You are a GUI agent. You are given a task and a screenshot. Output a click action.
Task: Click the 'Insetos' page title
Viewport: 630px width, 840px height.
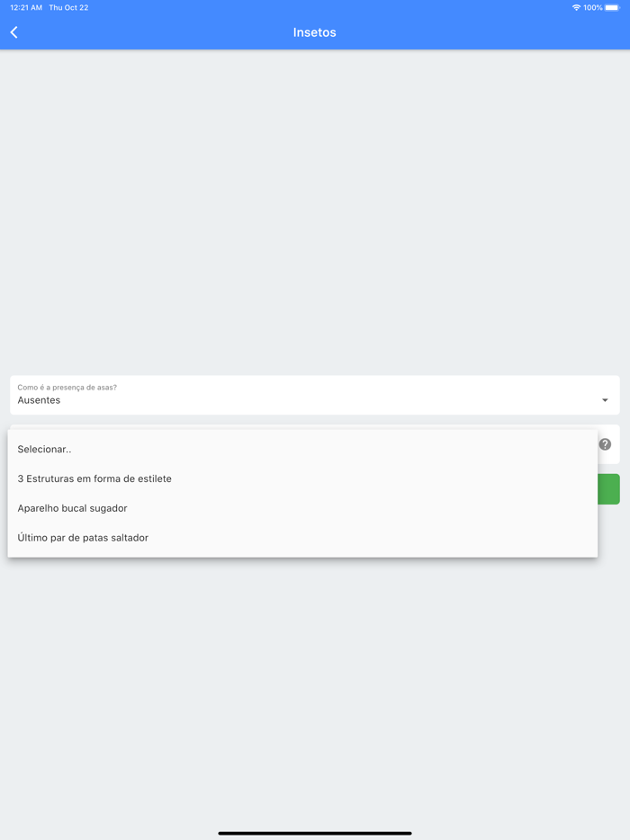314,32
